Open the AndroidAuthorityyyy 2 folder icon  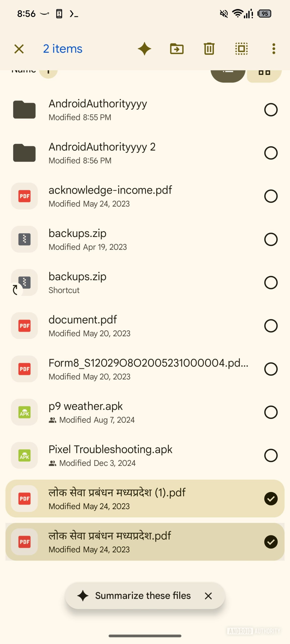[24, 153]
